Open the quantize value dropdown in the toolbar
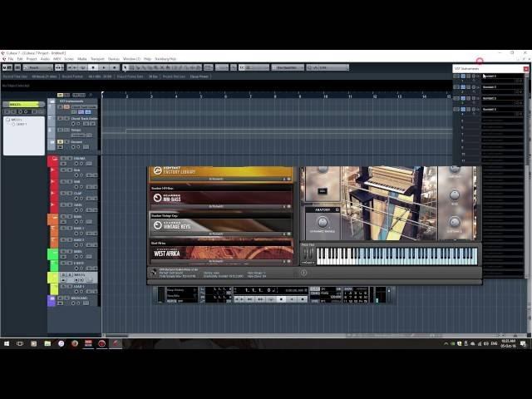532x399 pixels. pyautogui.click(x=328, y=67)
